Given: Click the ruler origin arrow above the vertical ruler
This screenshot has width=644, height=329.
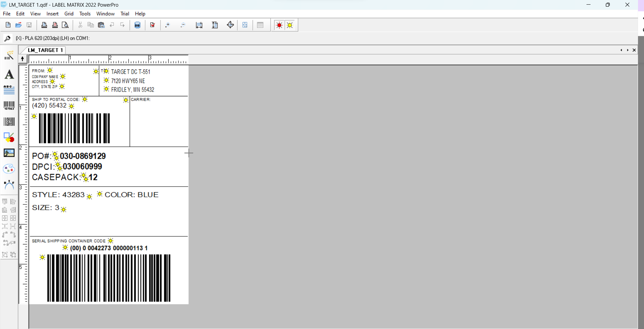Looking at the screenshot, I should pos(23,59).
